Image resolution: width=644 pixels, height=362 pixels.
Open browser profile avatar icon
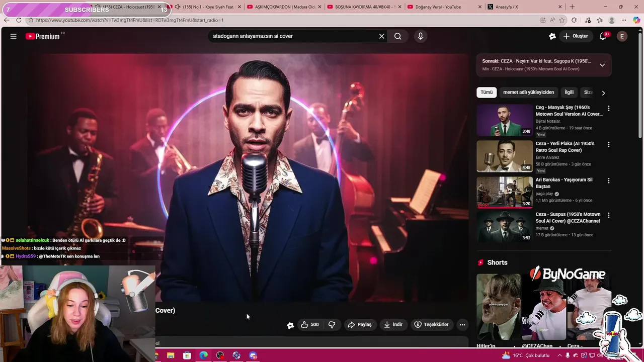tap(612, 20)
